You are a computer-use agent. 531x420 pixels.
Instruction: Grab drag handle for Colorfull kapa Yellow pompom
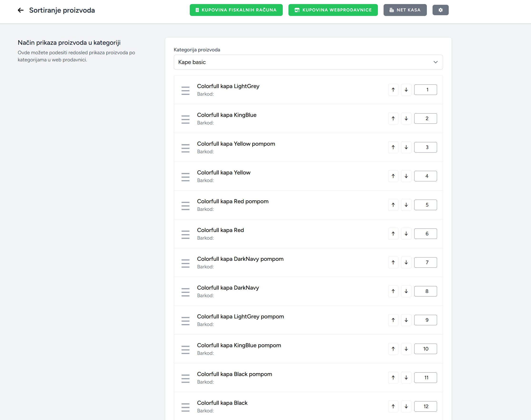click(185, 148)
